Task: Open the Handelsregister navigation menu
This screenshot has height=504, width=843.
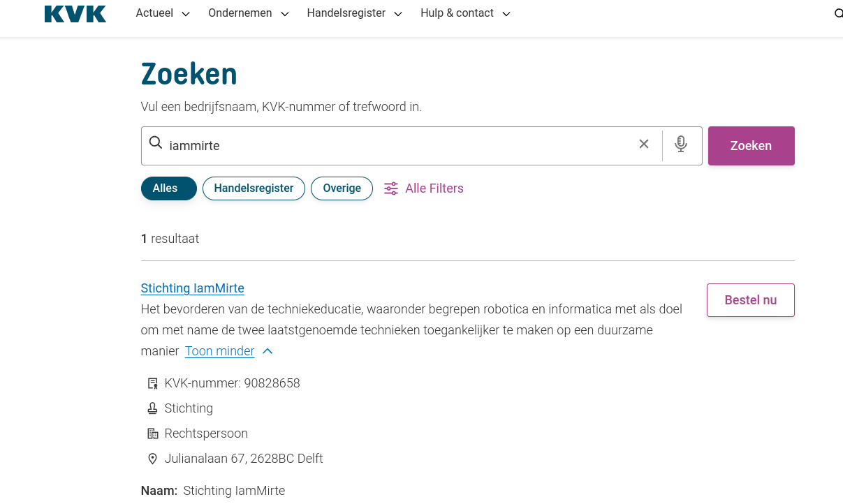Action: click(354, 13)
